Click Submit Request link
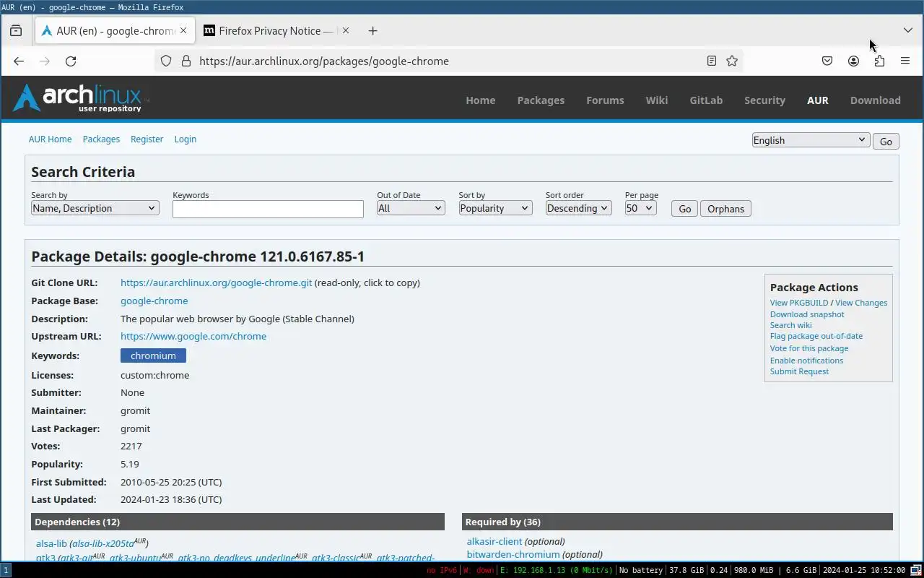This screenshot has width=924, height=578. click(799, 371)
